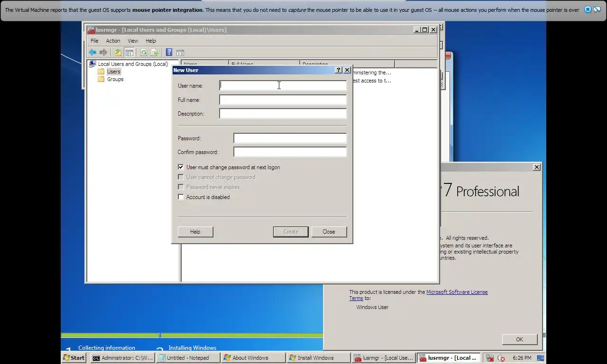The image size is (607, 364).
Task: Focus the Confirm password field
Action: click(x=290, y=152)
